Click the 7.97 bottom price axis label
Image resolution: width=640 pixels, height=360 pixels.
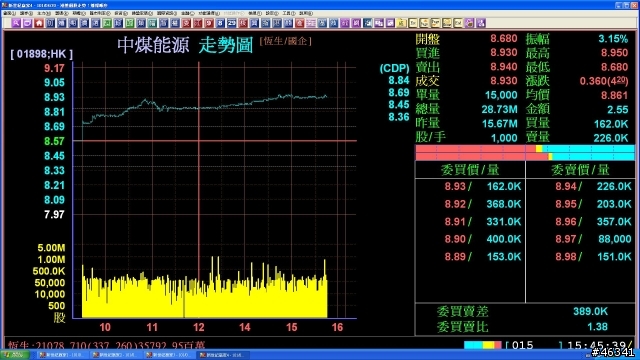(x=54, y=214)
